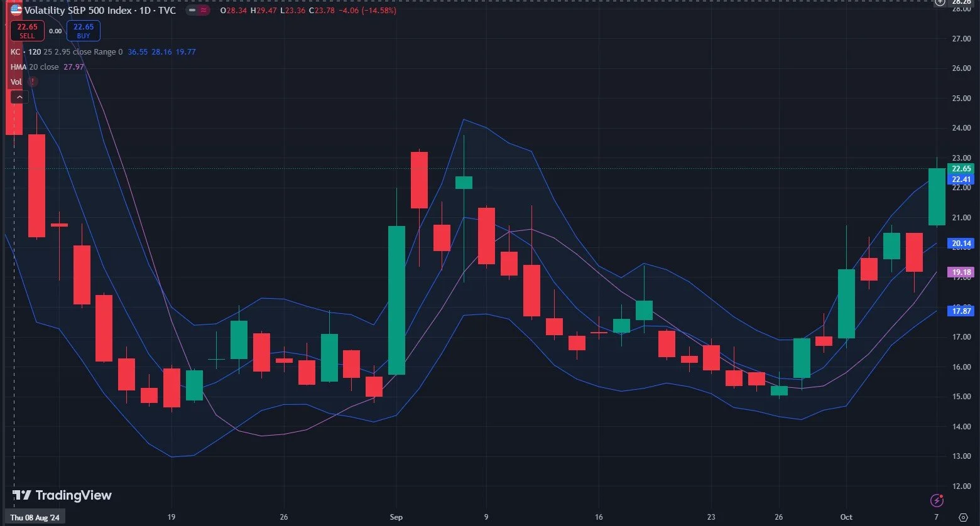This screenshot has width=980, height=526.
Task: Click the 14.00 price scale label
Action: tap(961, 427)
